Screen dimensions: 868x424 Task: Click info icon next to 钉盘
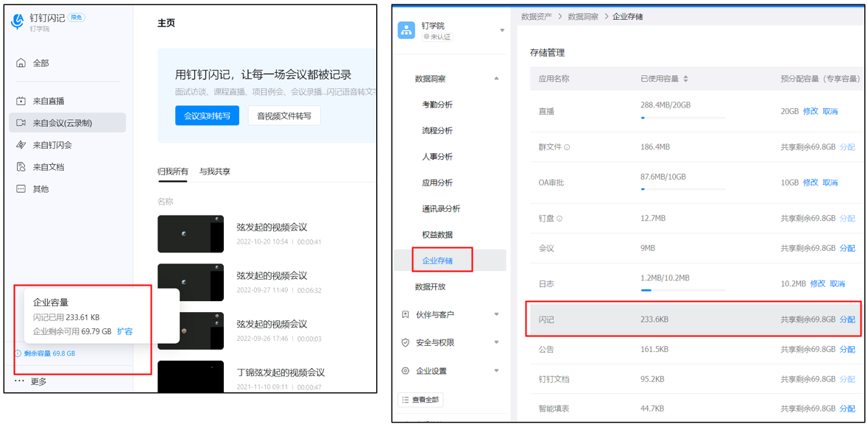tap(559, 219)
